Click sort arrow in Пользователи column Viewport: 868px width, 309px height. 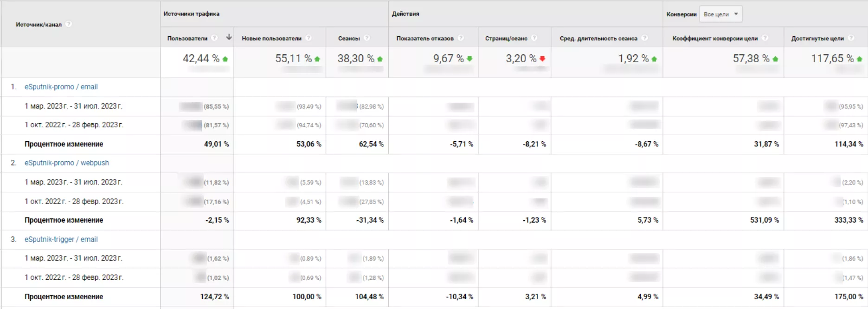pos(229,37)
